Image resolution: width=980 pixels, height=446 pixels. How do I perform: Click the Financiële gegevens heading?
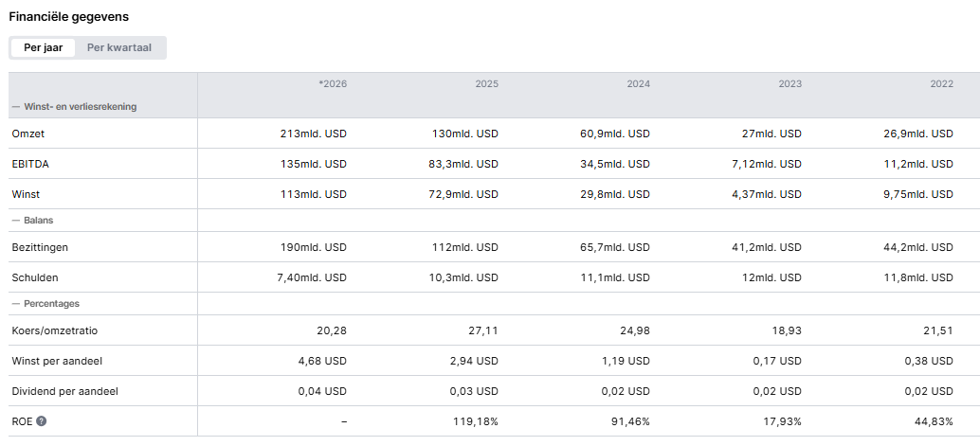tap(68, 17)
